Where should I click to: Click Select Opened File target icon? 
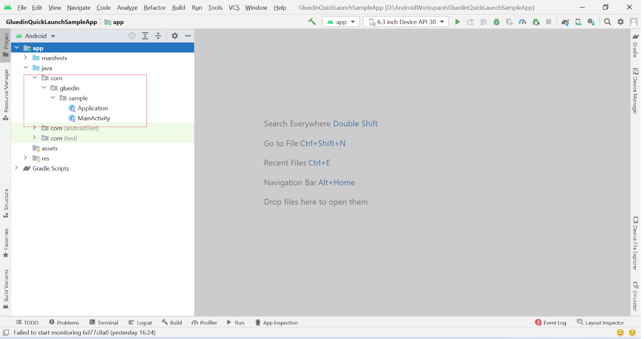click(132, 36)
